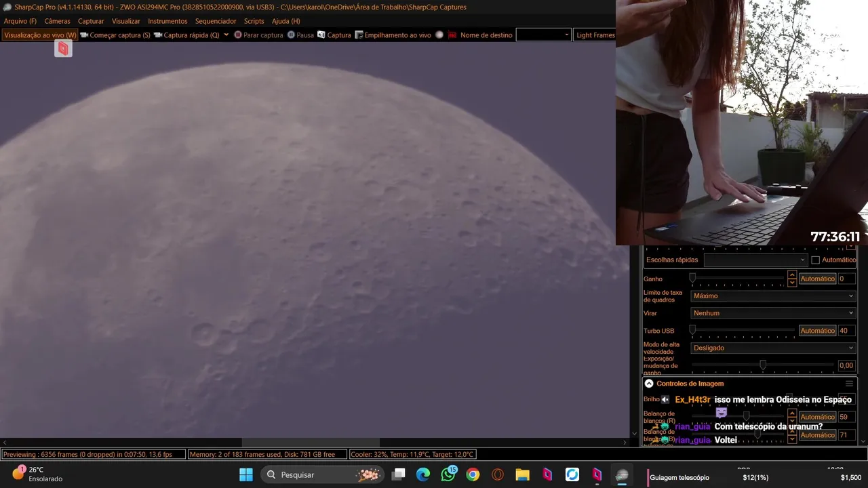Click Parar captura stop button
Viewport: 868px width, 488px height.
point(258,35)
